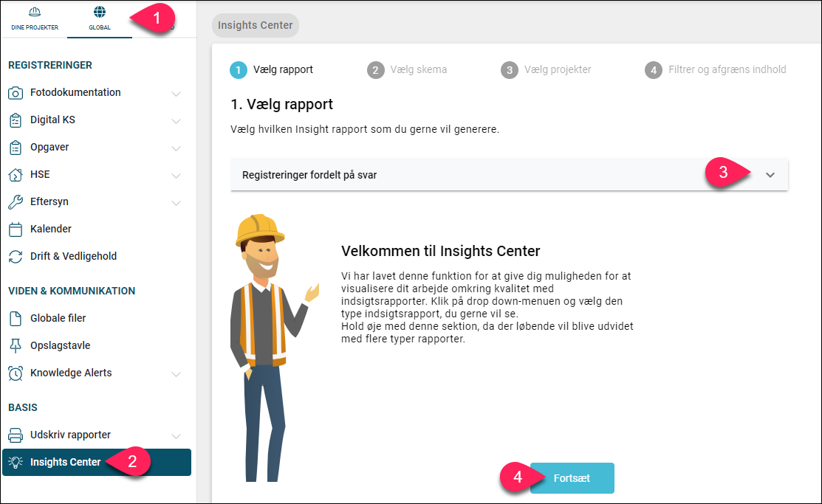The image size is (822, 504).
Task: Click the Kalender calendar icon
Action: [x=16, y=229]
